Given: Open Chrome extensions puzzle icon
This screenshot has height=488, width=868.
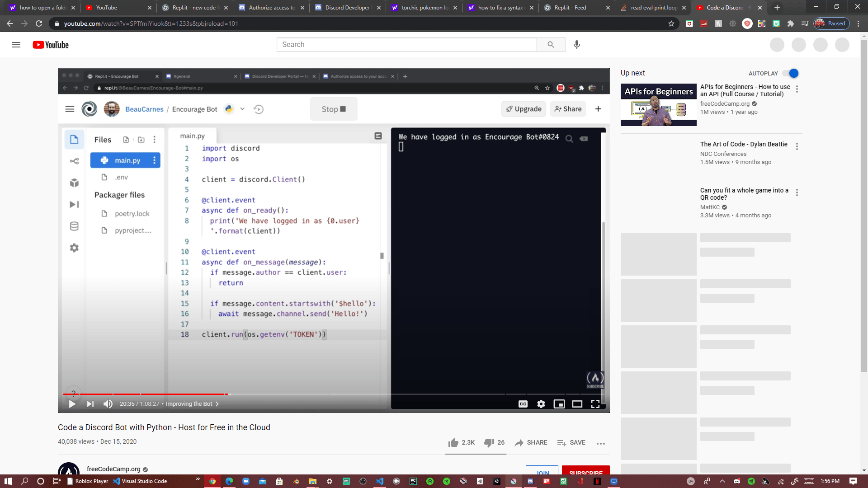Looking at the screenshot, I should 791,23.
